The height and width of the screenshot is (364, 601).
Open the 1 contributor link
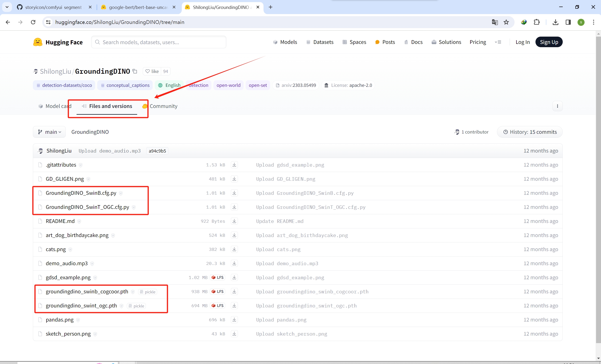[x=471, y=132]
